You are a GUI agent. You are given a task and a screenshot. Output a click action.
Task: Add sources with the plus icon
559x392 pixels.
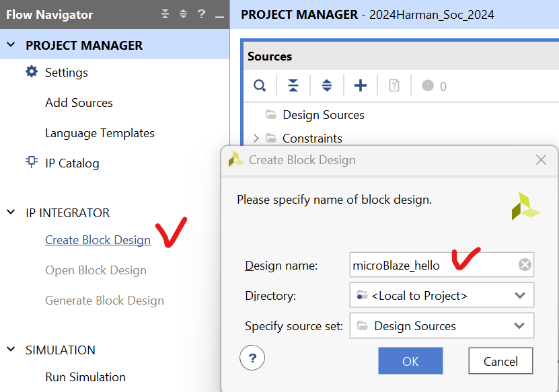coord(360,85)
